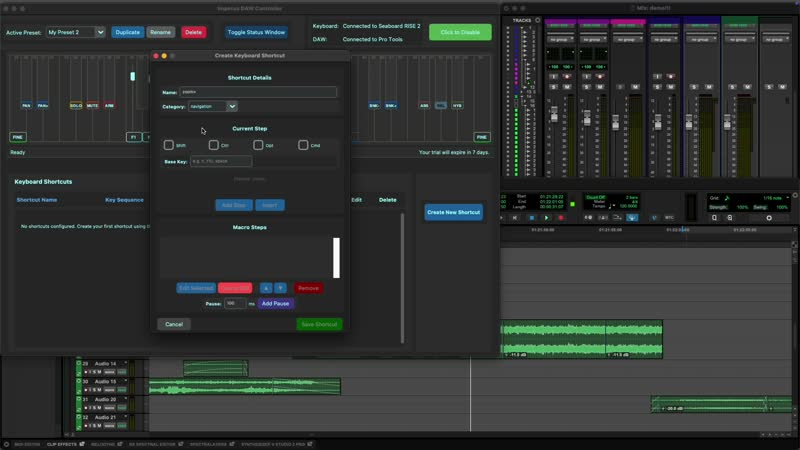The height and width of the screenshot is (450, 800).
Task: Click the round settings icon below Swing value
Action: (769, 218)
